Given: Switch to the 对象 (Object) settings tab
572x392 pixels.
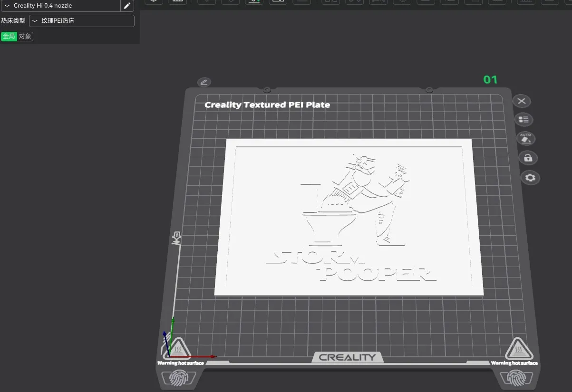Looking at the screenshot, I should tap(25, 36).
